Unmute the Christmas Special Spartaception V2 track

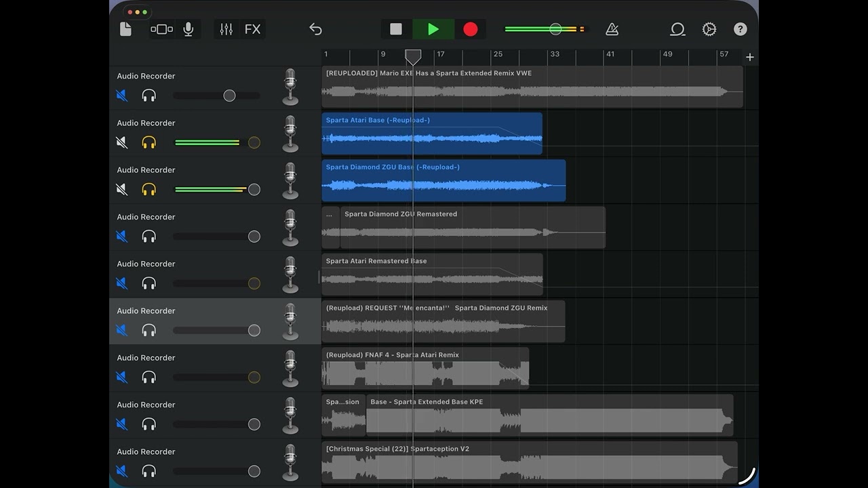[x=122, y=471]
